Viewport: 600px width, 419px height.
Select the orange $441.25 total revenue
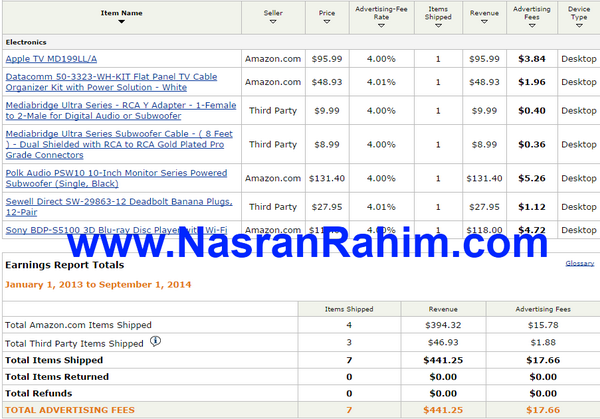point(443,410)
